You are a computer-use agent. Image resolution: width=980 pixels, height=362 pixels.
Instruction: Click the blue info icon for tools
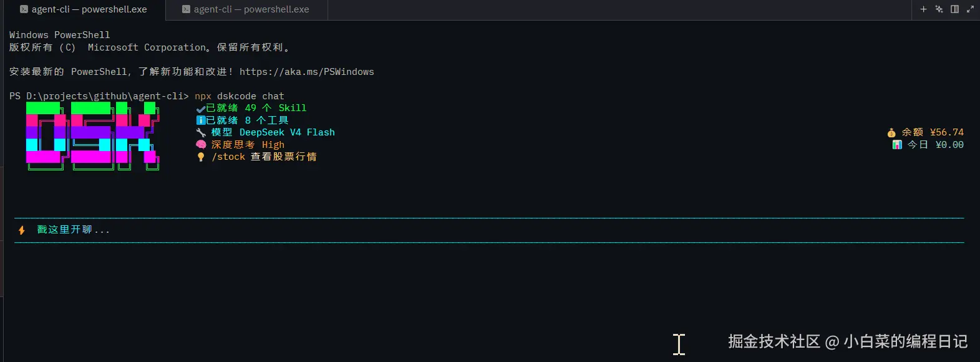(201, 120)
